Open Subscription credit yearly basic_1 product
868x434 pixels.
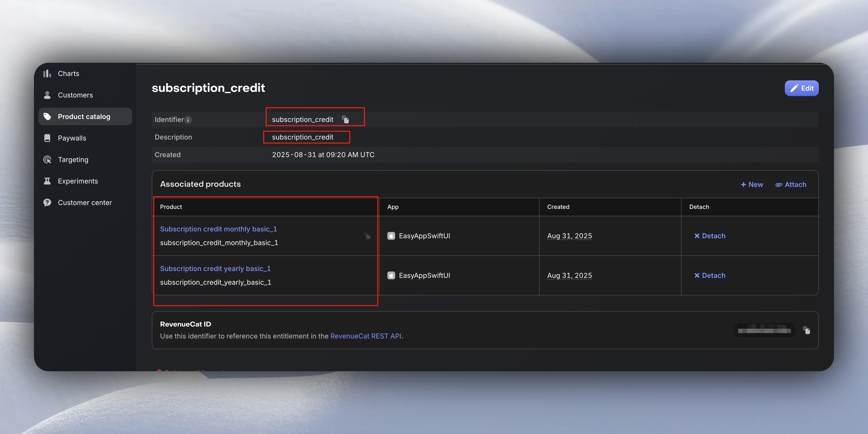pos(215,268)
